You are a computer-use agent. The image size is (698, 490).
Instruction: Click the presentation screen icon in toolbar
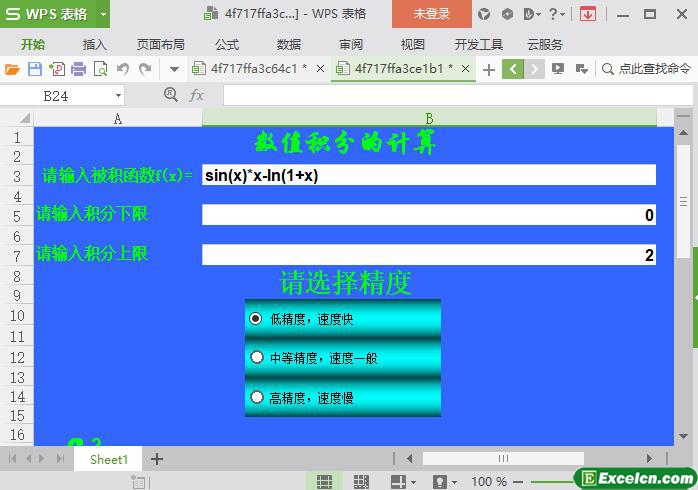558,69
